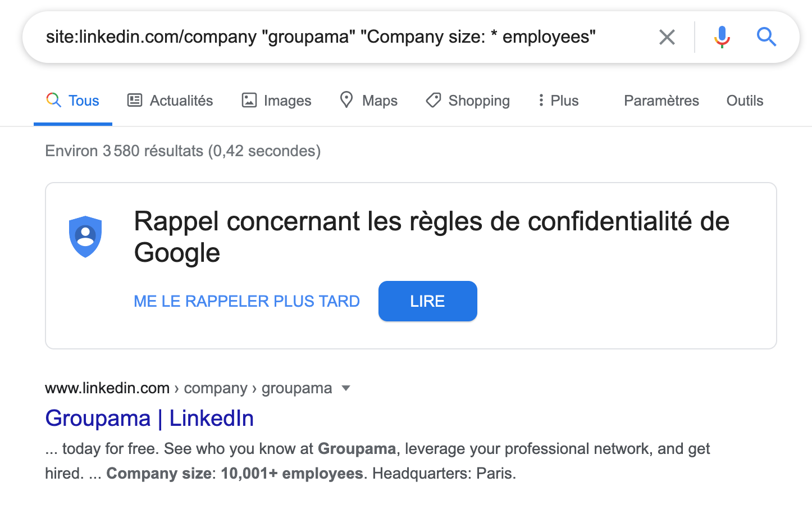This screenshot has height=509, width=812.
Task: Open the Images results tab
Action: (276, 101)
